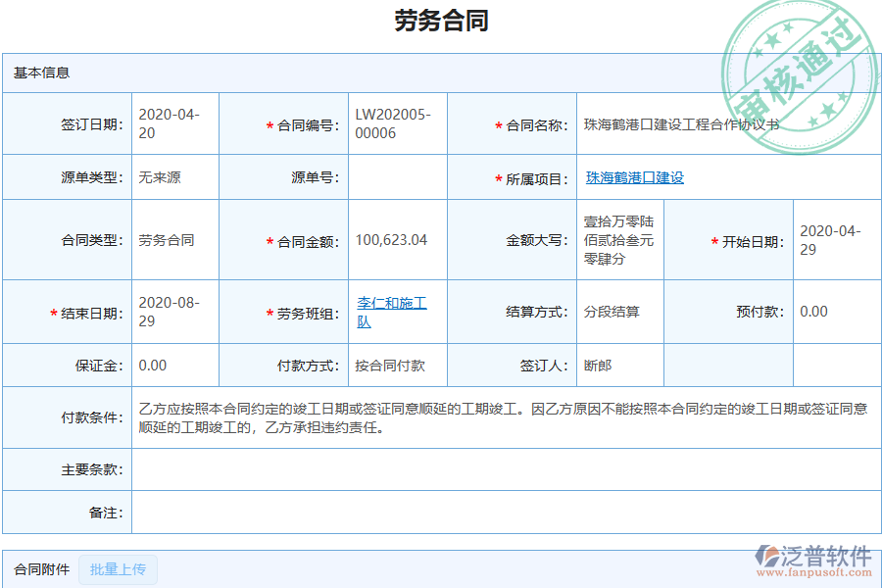Visit the www.fanpusoft.com website link
Viewport: 882px width, 588px height.
click(x=823, y=573)
